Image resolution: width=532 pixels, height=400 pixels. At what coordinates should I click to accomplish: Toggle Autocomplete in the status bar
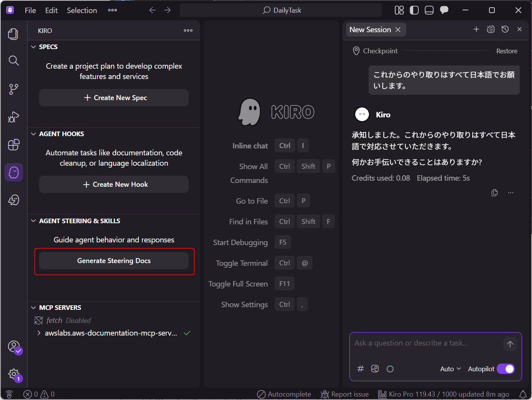(284, 394)
